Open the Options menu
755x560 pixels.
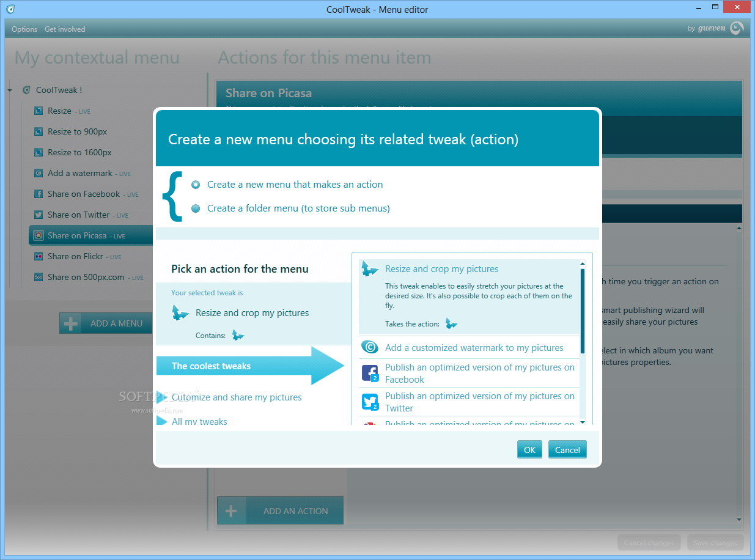[x=24, y=29]
